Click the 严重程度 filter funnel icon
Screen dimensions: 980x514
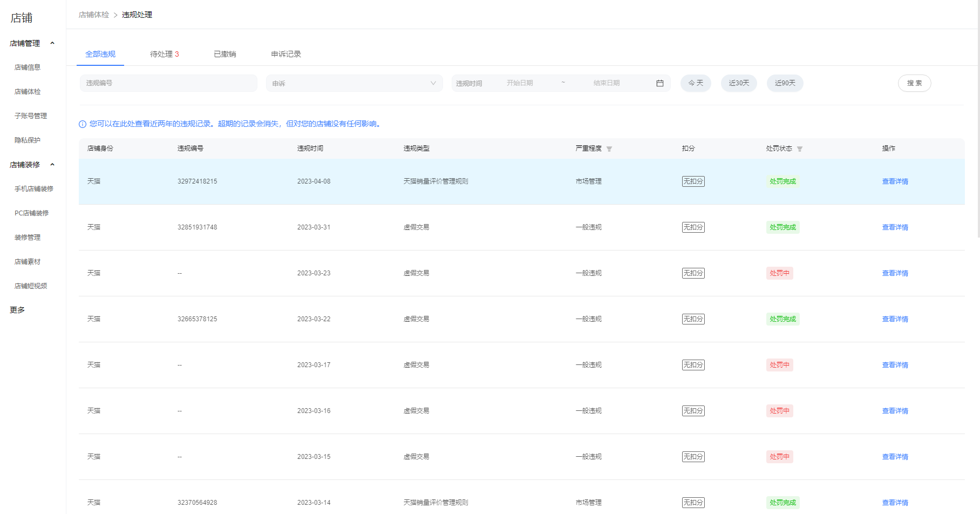(x=609, y=149)
